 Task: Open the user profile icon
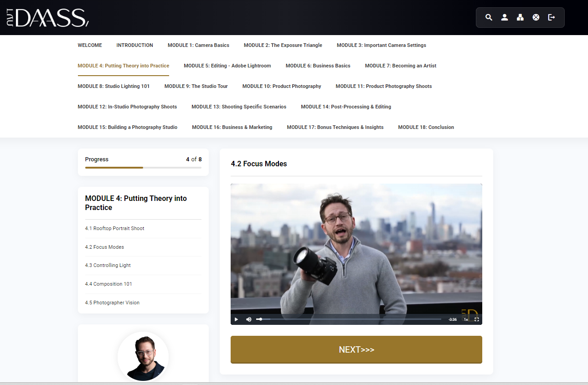tap(505, 17)
